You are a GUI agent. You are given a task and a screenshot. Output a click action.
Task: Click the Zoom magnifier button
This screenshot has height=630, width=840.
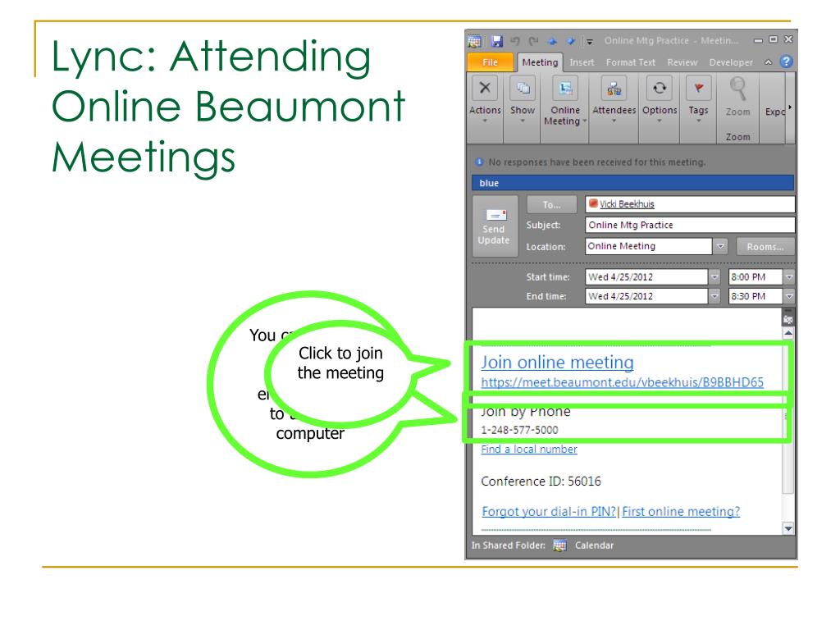point(737,97)
